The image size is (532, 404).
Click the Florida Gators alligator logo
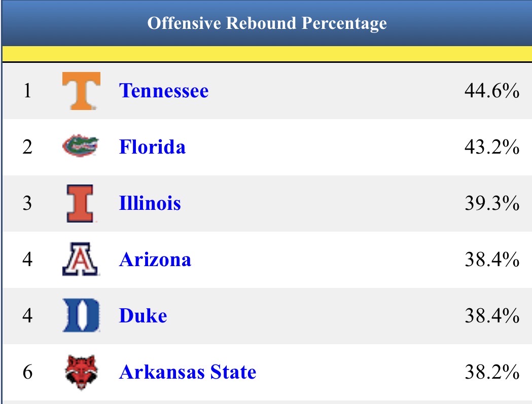click(81, 146)
